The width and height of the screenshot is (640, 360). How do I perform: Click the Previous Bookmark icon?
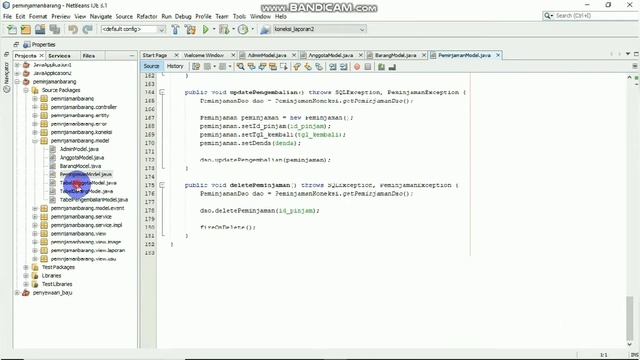pyautogui.click(x=297, y=67)
